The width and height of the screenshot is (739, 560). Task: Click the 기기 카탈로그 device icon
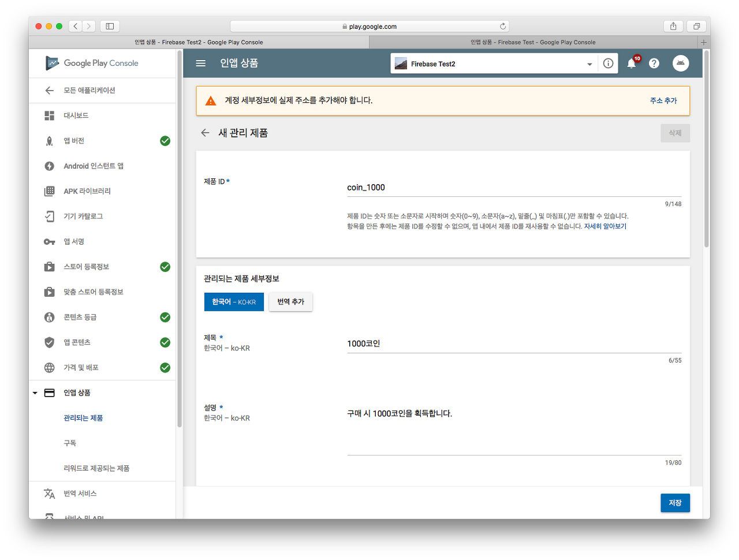point(50,216)
